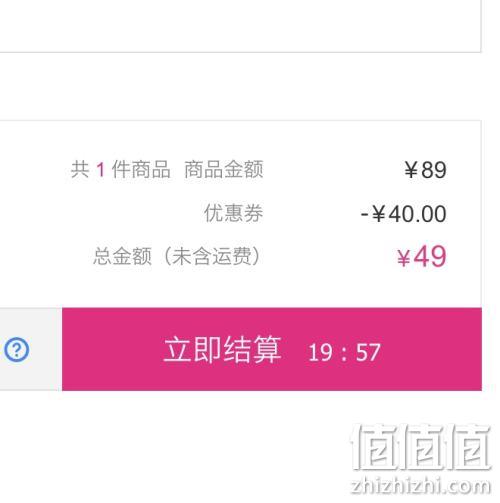This screenshot has height=503, width=500.
Task: Click the middle 值 character in the logo
Action: pyautogui.click(x=422, y=447)
